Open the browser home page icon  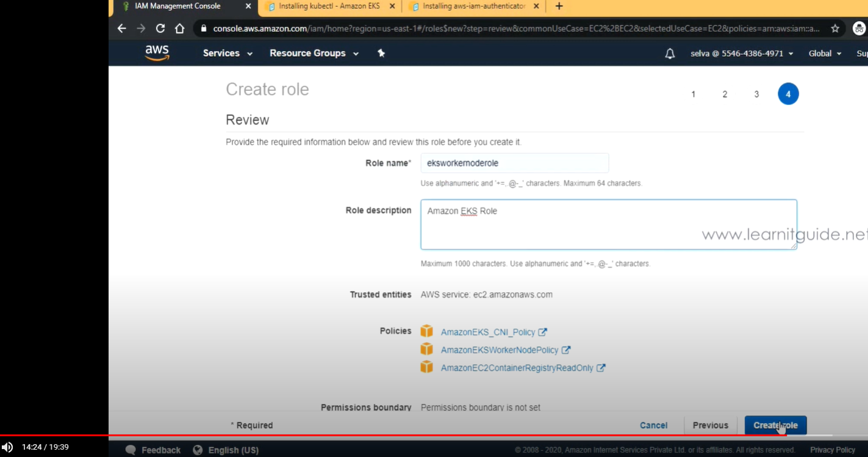tap(179, 29)
